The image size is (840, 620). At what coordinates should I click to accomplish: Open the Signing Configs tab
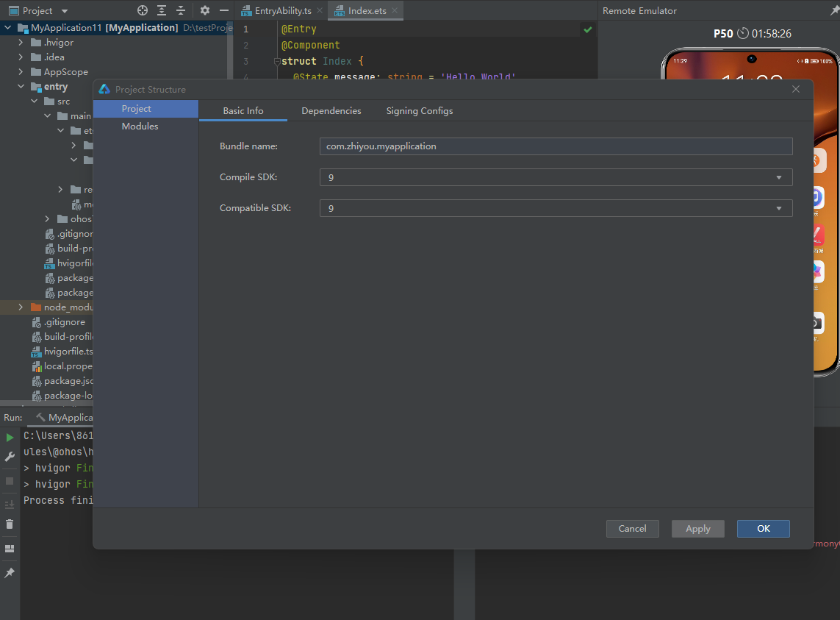click(420, 111)
